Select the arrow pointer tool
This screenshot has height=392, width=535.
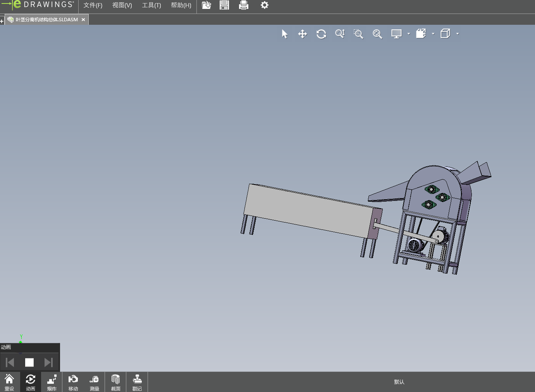pyautogui.click(x=285, y=34)
